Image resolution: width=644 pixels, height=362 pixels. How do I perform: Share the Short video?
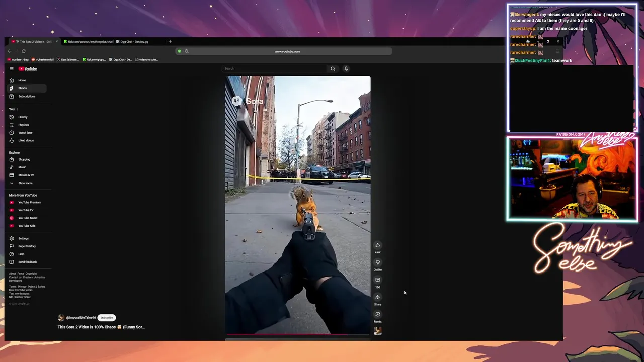pos(377,297)
